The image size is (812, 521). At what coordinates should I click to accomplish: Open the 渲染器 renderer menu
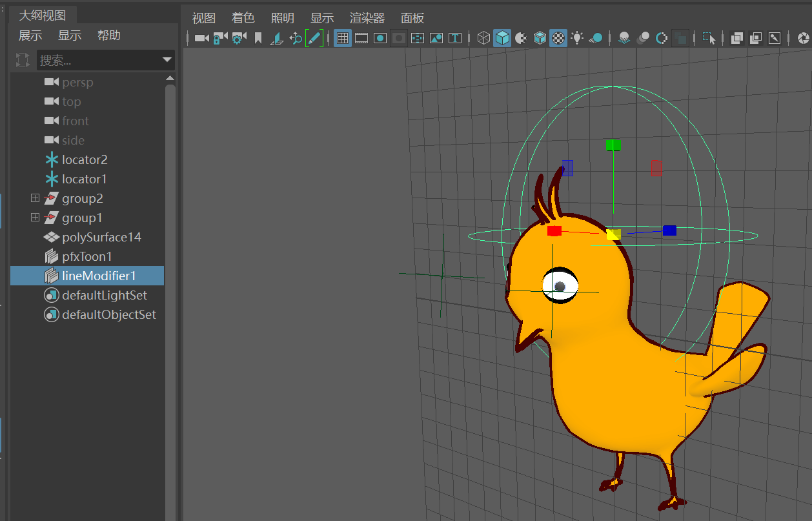point(367,18)
